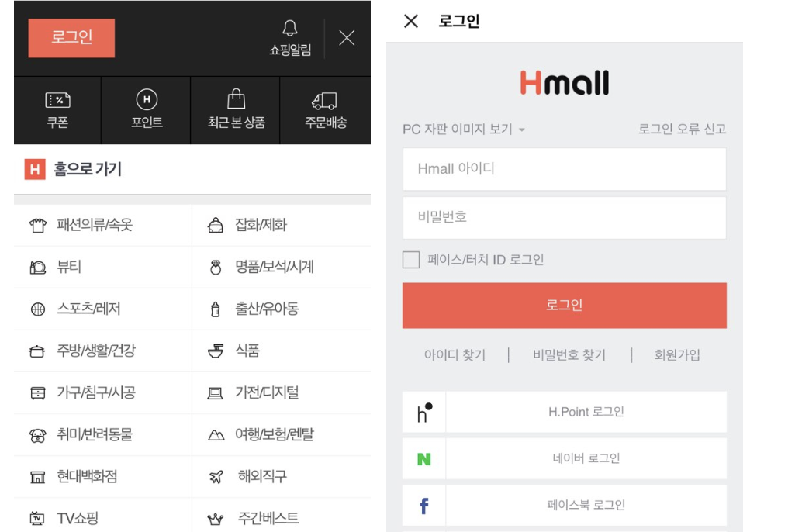795x532 pixels.
Task: Select the 홈으로 가기 text link
Action: [x=88, y=169]
